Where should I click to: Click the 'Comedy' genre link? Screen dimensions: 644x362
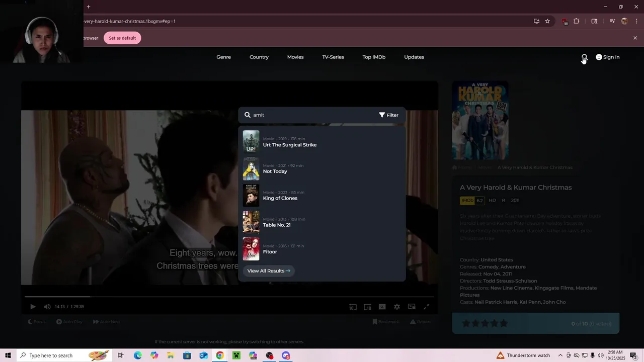coord(488,267)
